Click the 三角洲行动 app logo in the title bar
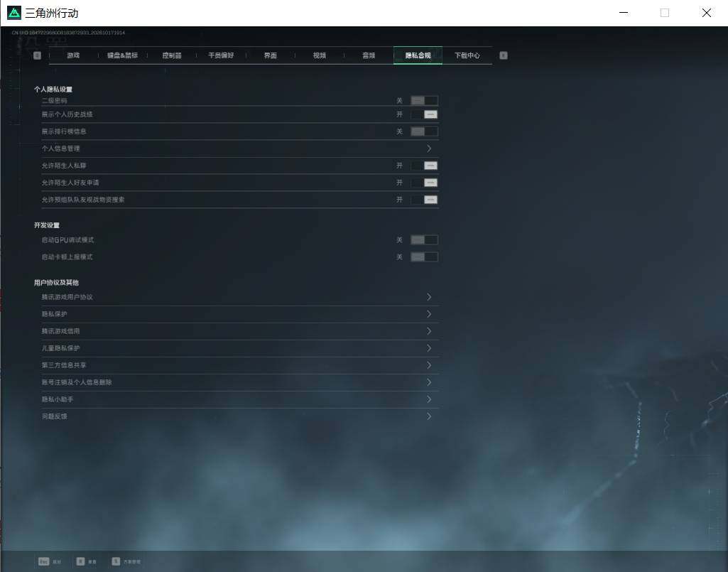The height and width of the screenshot is (572, 728). click(x=14, y=13)
